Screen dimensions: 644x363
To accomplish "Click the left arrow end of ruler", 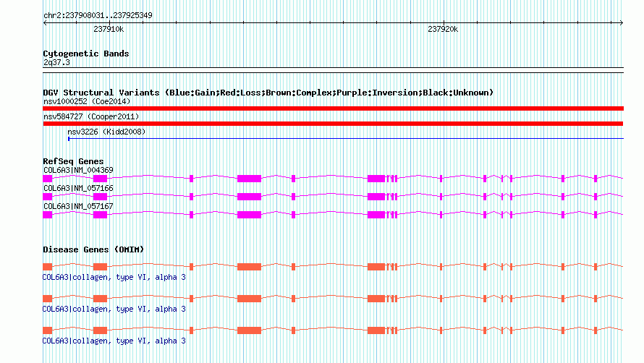I will (x=45, y=22).
